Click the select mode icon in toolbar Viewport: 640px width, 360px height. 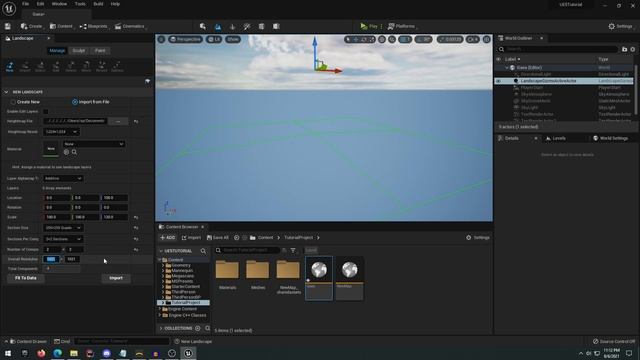coord(203,27)
